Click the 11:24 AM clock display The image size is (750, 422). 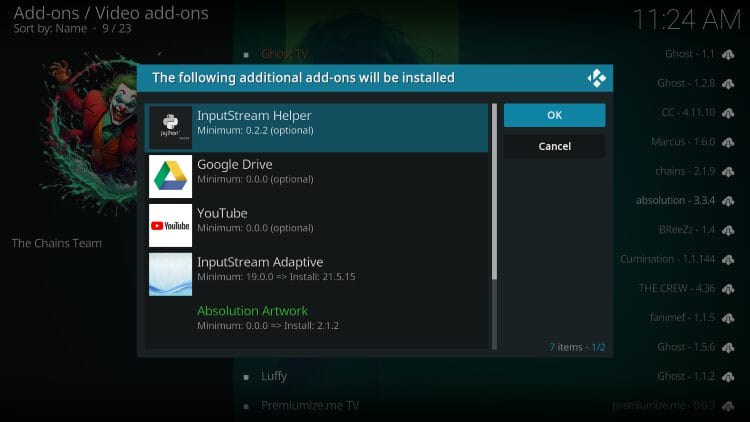pyautogui.click(x=687, y=20)
